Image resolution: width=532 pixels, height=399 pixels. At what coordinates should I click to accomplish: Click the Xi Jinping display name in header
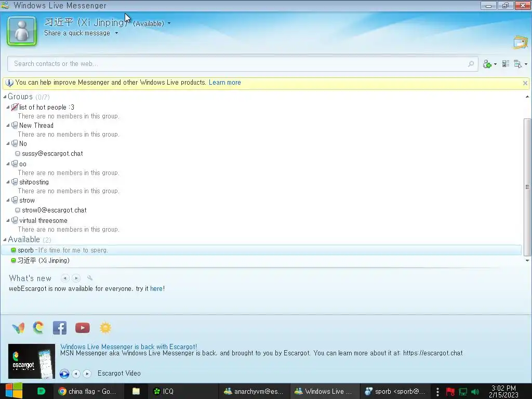click(85, 22)
